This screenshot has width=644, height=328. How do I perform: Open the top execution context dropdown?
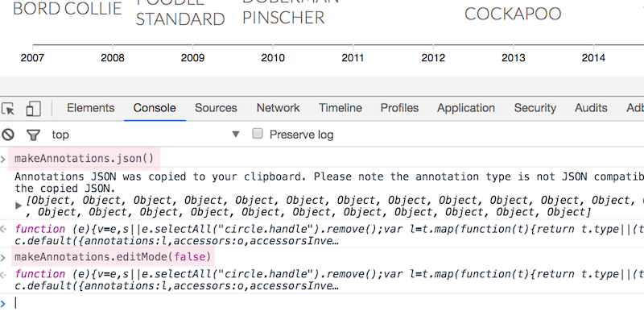[x=146, y=135]
